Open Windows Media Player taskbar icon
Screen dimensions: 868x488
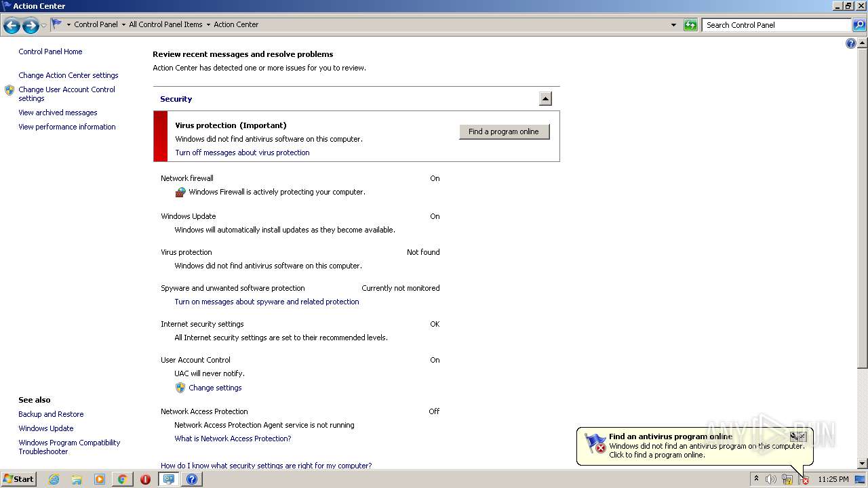100,479
